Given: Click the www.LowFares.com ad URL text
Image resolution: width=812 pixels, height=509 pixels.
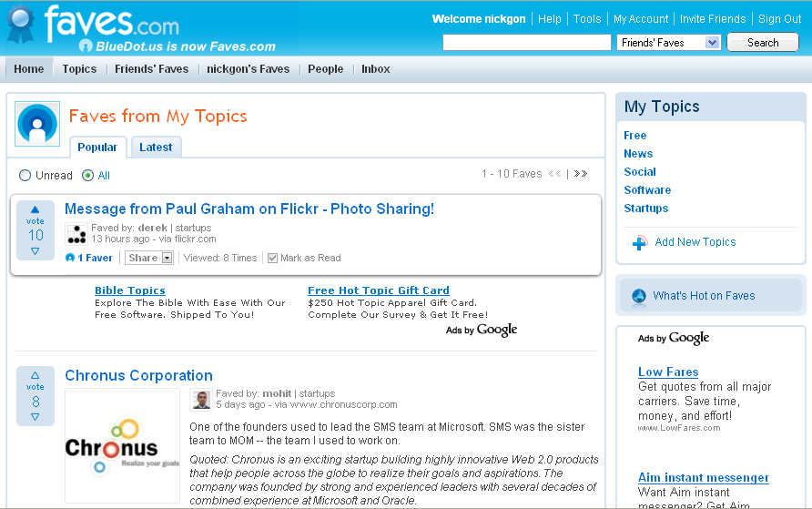Looking at the screenshot, I should click(679, 428).
